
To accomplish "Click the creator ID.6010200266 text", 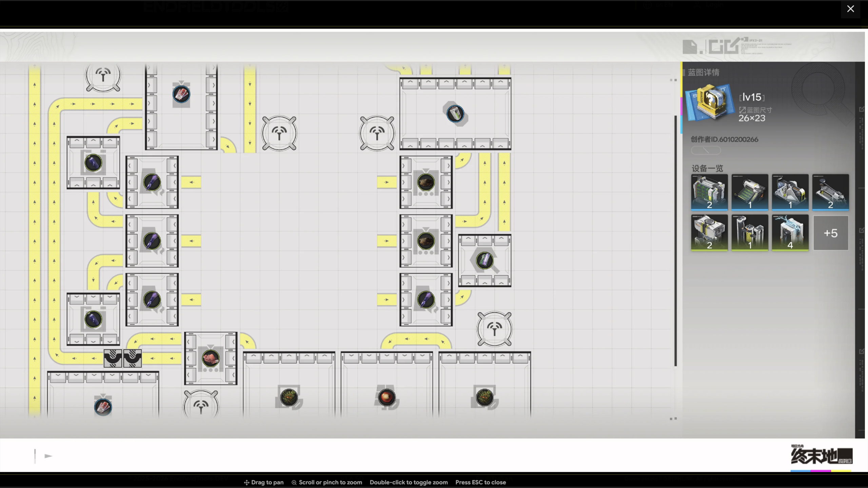I will pos(726,139).
